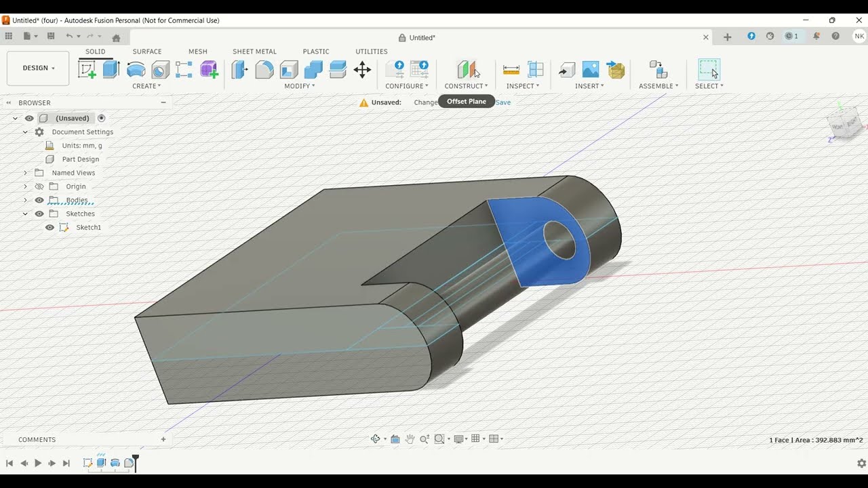Open the Help question mark icon

pos(835,37)
